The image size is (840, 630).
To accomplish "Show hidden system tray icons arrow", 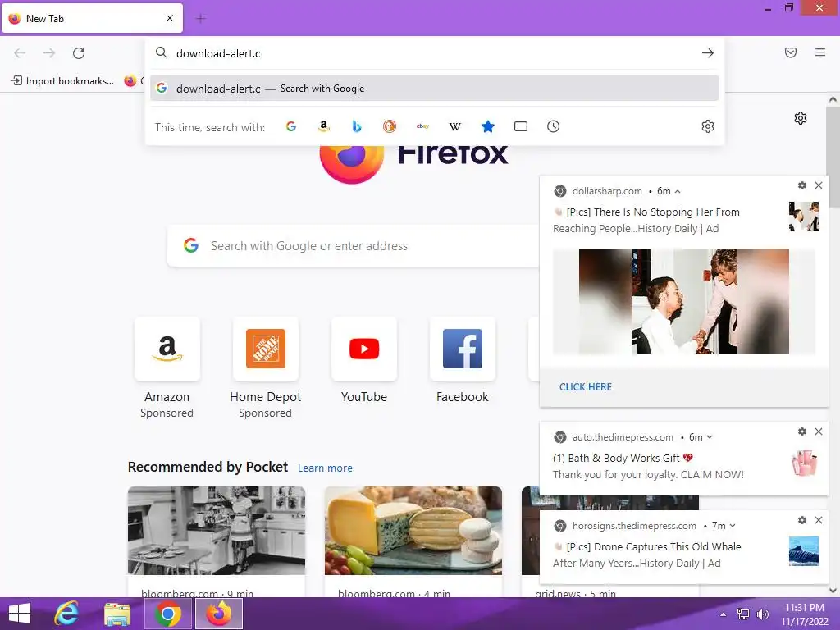I will 724,614.
